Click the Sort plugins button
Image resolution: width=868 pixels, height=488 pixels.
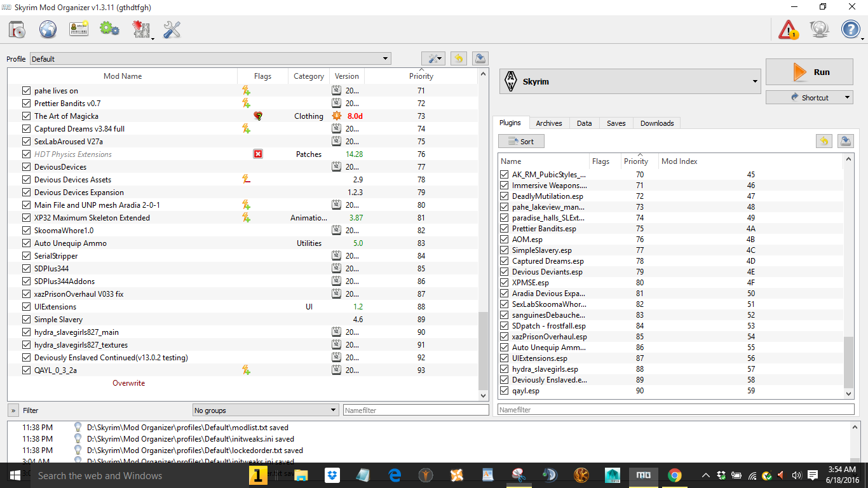coord(522,141)
